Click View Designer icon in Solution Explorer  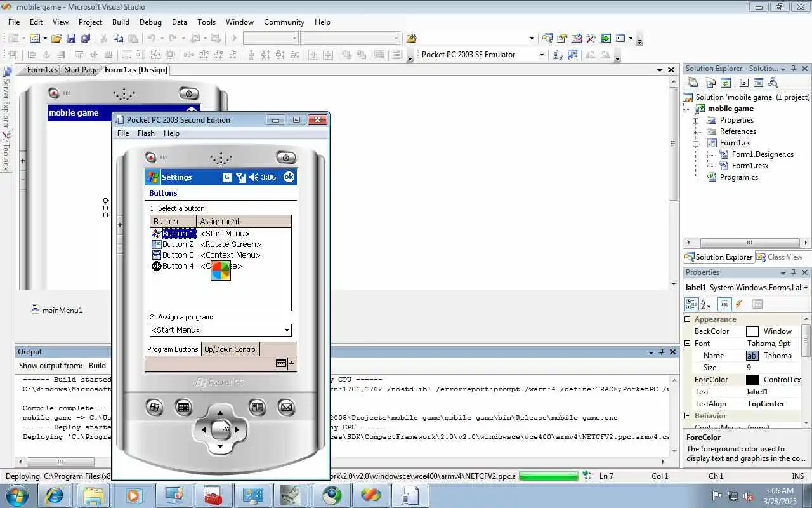pos(758,83)
